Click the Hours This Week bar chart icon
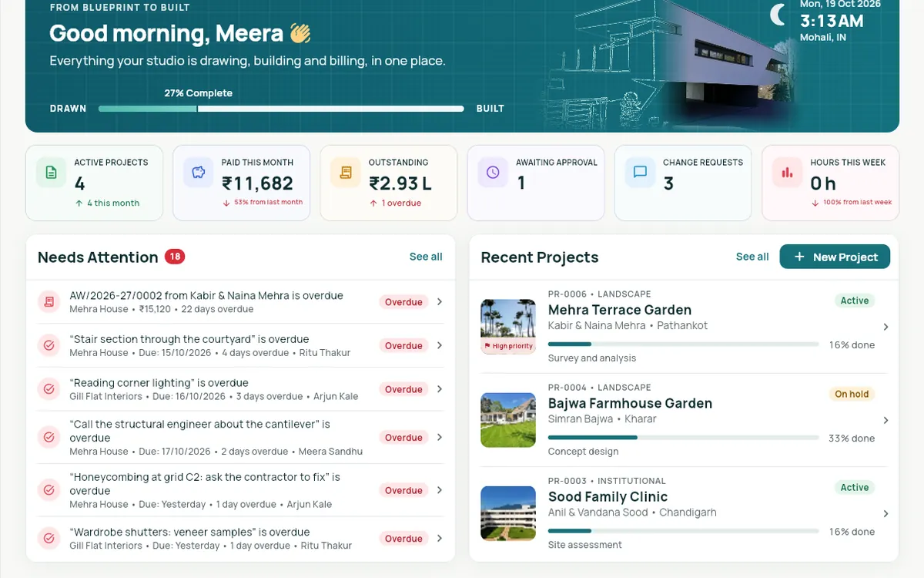 coord(787,173)
